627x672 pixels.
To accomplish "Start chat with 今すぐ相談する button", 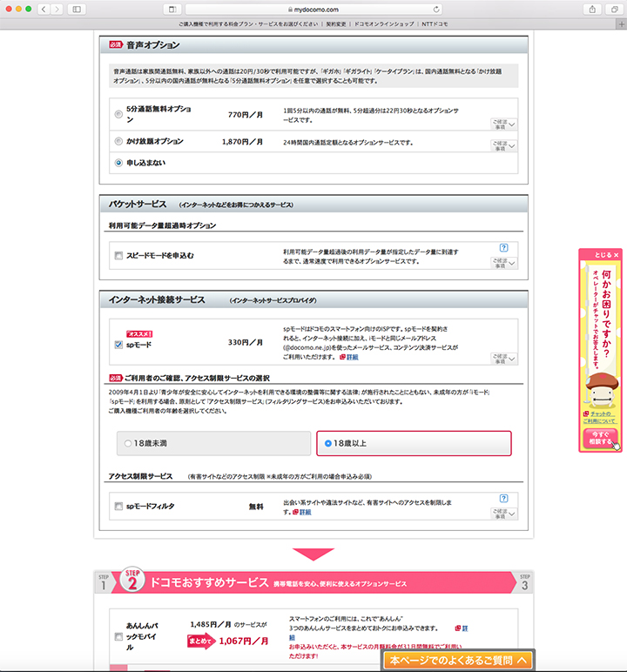I will [600, 438].
